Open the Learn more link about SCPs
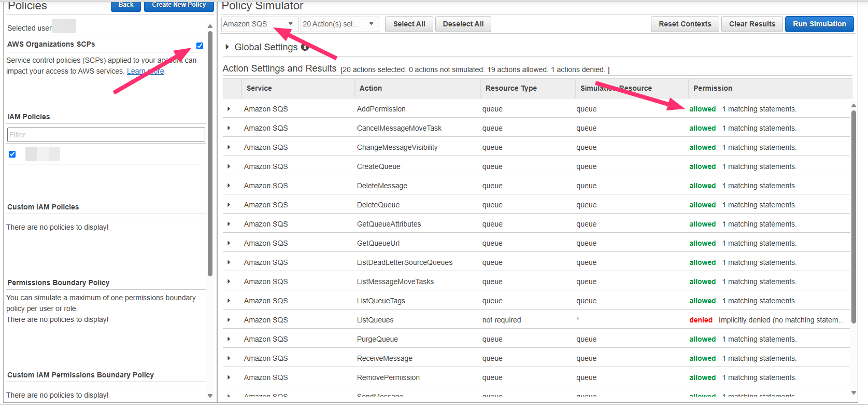Image resolution: width=868 pixels, height=408 pixels. [146, 71]
